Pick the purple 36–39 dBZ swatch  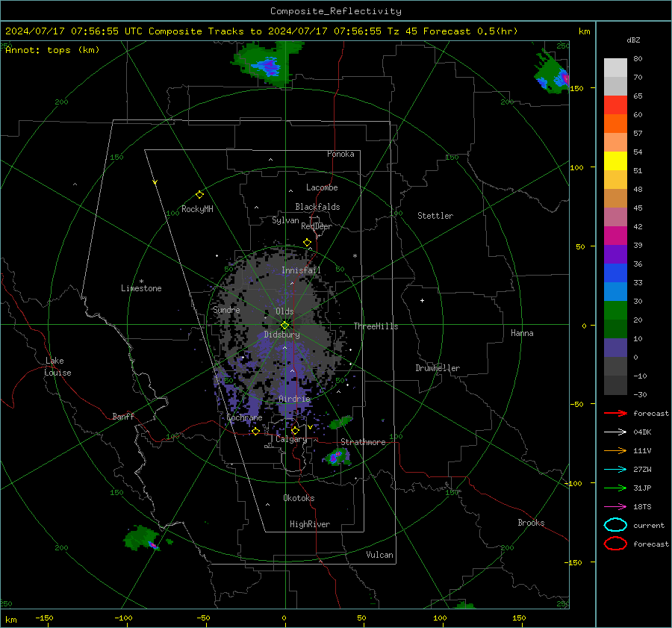pos(615,255)
